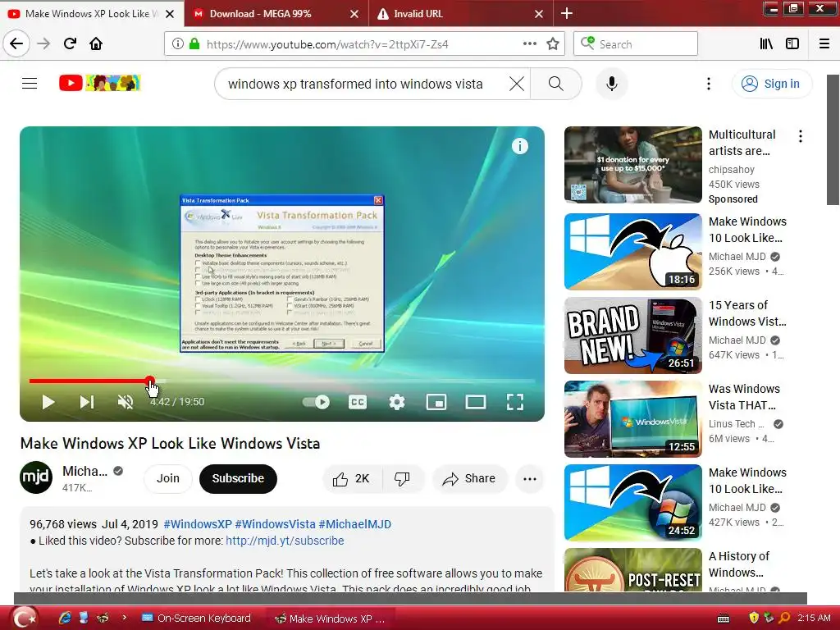Show the video info card icon

pos(519,146)
